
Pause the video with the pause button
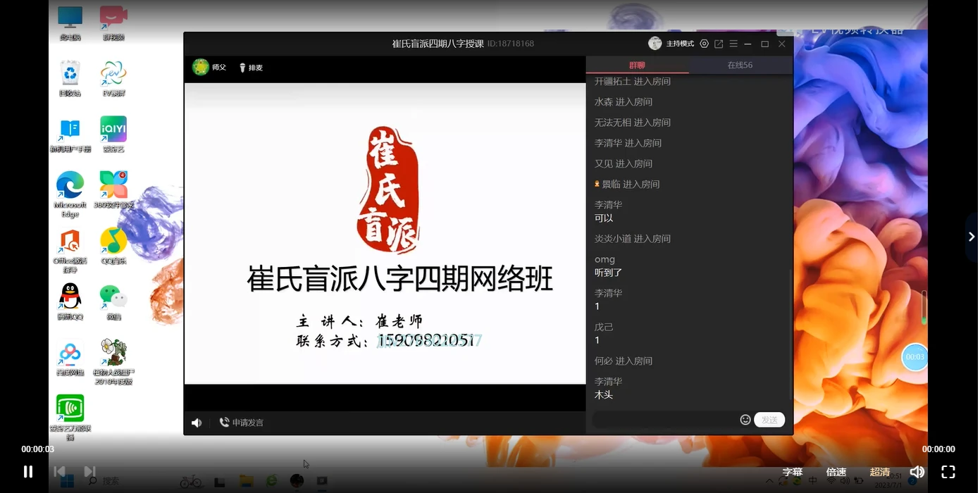pyautogui.click(x=28, y=472)
